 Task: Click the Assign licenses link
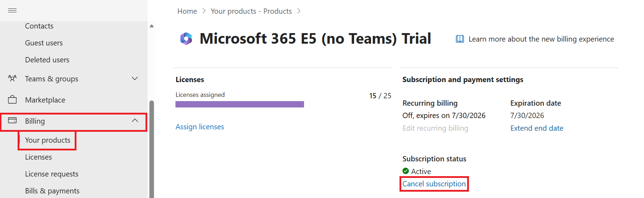tap(200, 127)
